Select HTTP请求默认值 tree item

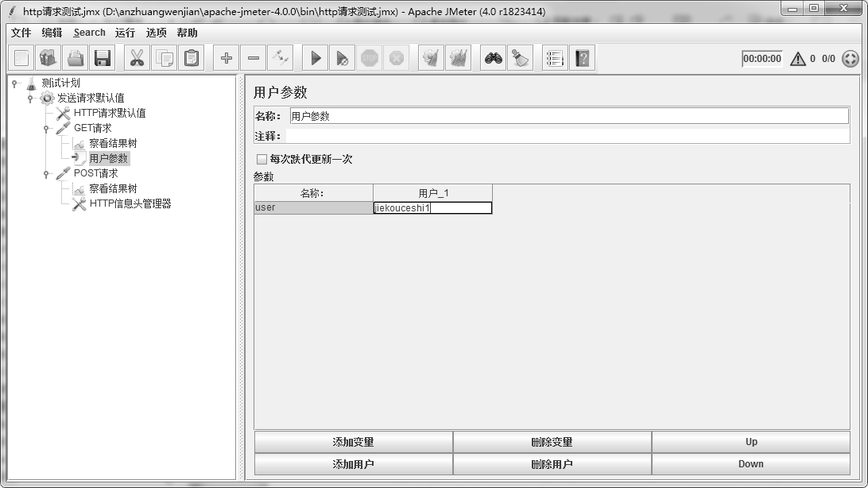point(110,114)
